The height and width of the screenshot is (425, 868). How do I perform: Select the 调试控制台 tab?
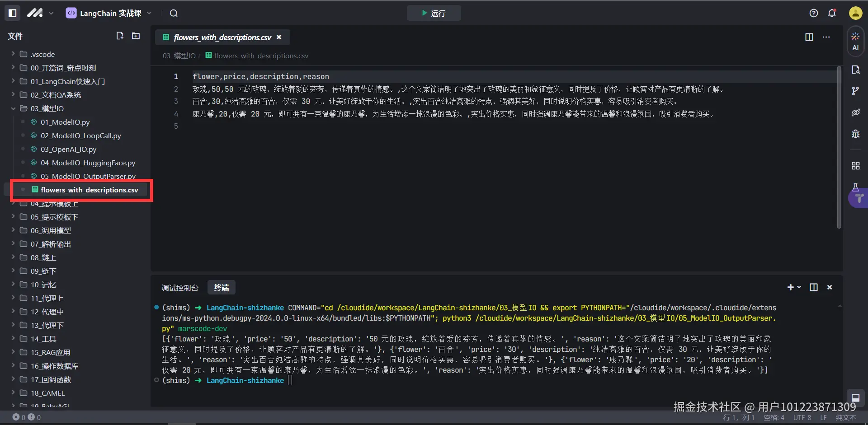click(x=179, y=287)
